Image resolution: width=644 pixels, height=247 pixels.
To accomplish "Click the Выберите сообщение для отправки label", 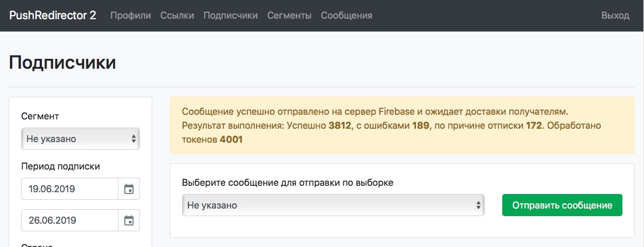I will click(288, 182).
